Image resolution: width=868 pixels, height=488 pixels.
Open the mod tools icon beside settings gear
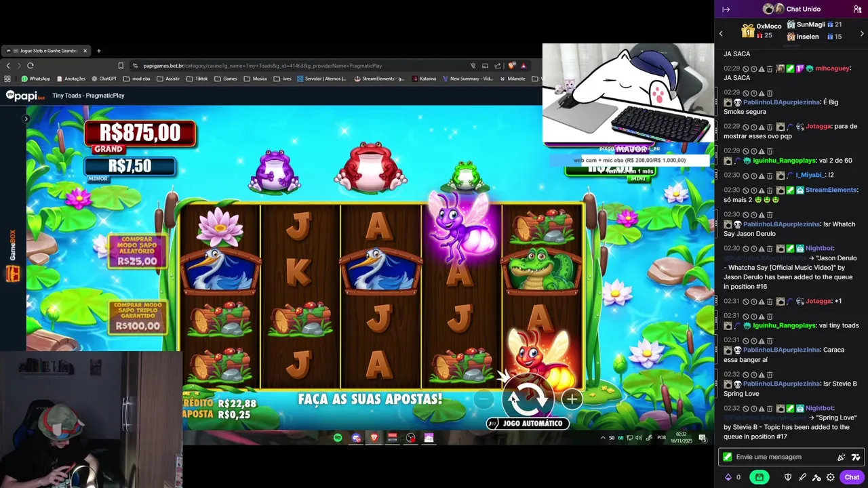(816, 477)
